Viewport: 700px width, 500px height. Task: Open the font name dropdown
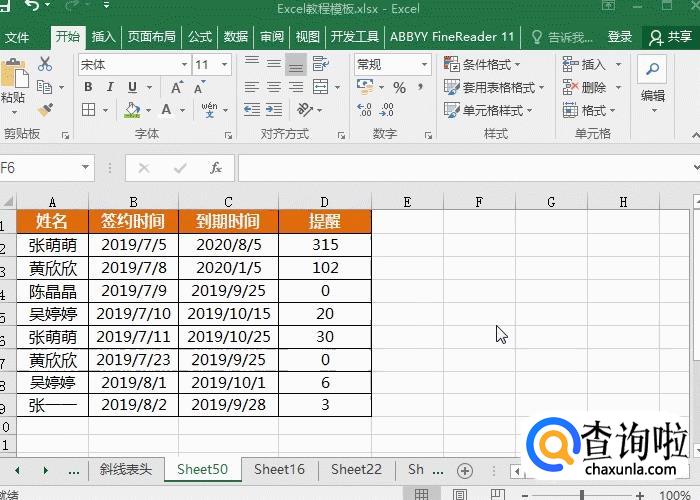tap(184, 65)
